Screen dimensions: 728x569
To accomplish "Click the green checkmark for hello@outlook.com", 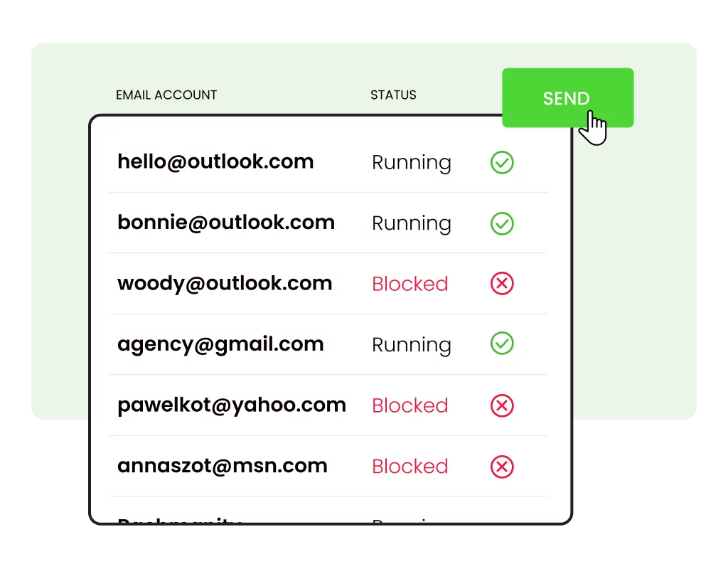I will [502, 163].
